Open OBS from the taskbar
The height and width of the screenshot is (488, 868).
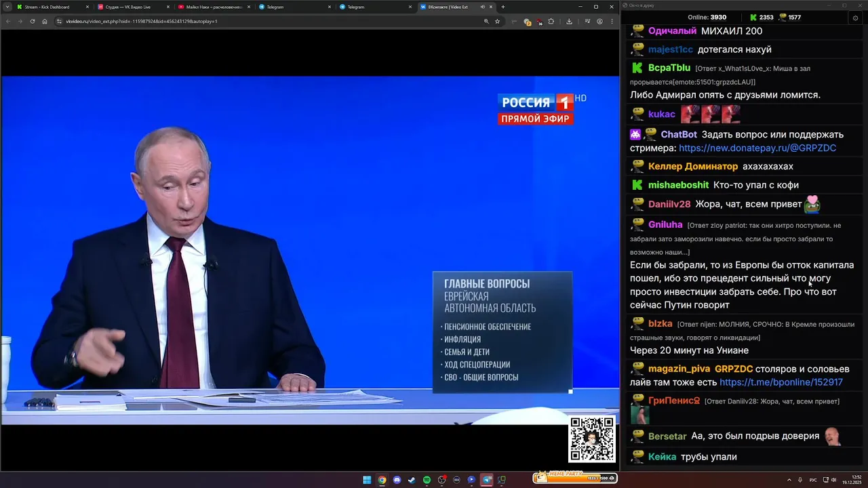(x=441, y=480)
